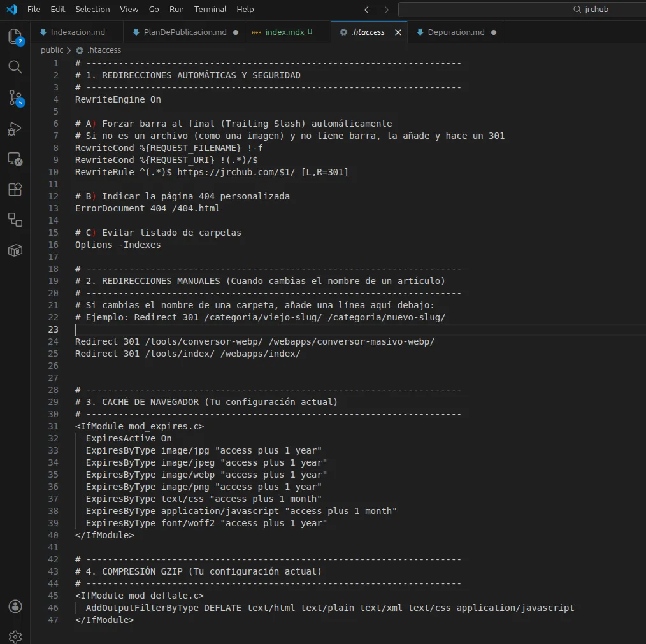Click the activity bar icon below Extensions
Viewport: 646px width, 644px height.
[15, 220]
